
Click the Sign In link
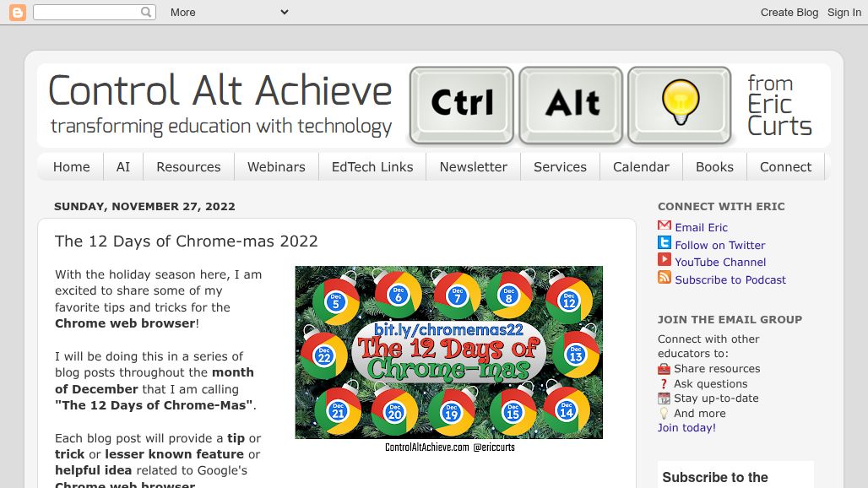[x=844, y=12]
